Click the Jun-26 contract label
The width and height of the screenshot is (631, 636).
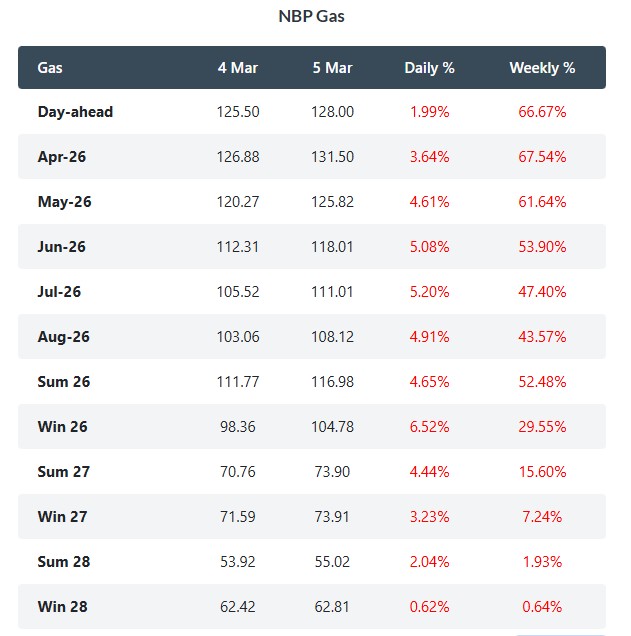click(x=62, y=247)
